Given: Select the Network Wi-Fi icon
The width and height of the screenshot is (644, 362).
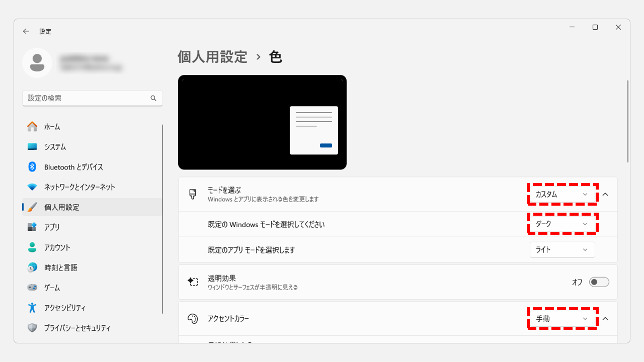Looking at the screenshot, I should [32, 187].
